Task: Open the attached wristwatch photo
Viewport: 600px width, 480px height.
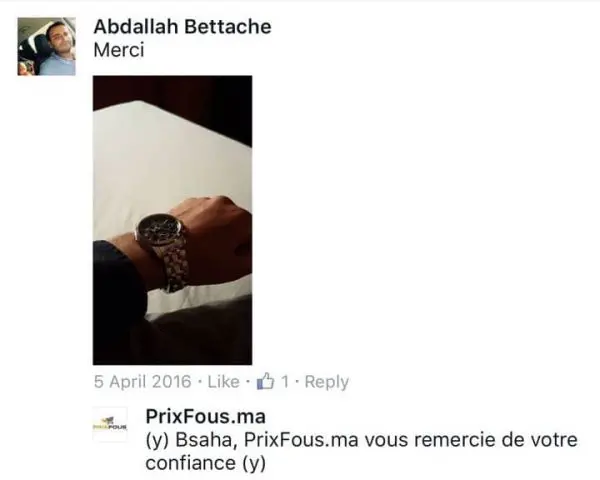Action: coord(173,220)
